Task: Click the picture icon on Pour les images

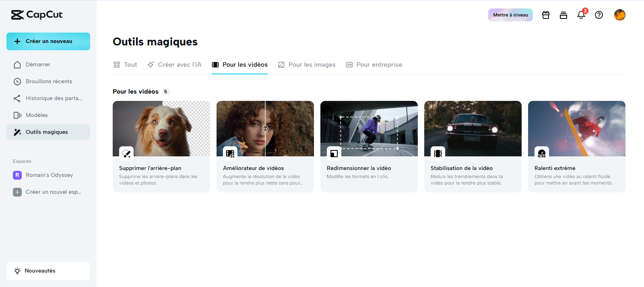Action: coord(281,65)
